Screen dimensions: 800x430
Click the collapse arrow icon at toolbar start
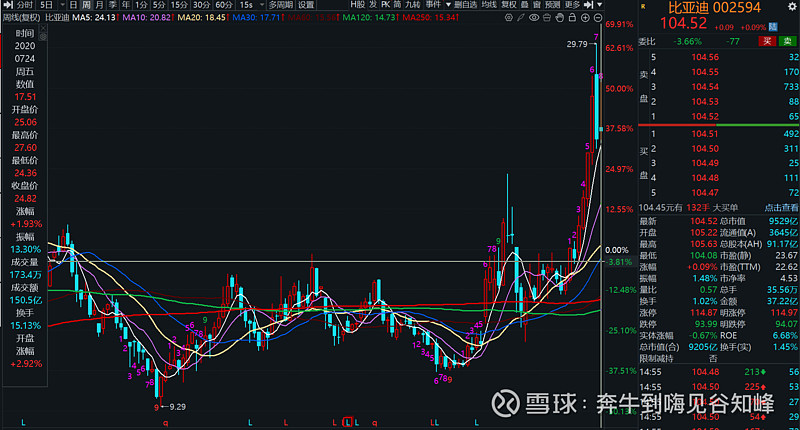[x=8, y=5]
